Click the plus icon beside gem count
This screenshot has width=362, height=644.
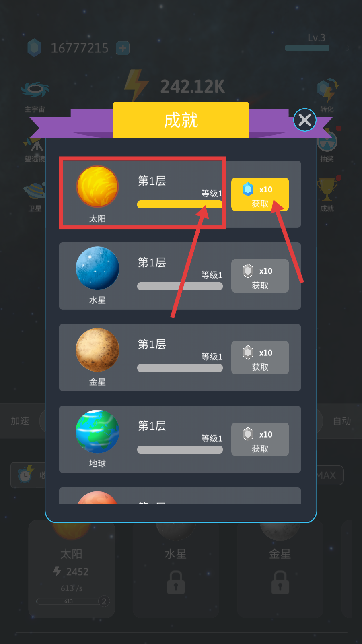123,48
